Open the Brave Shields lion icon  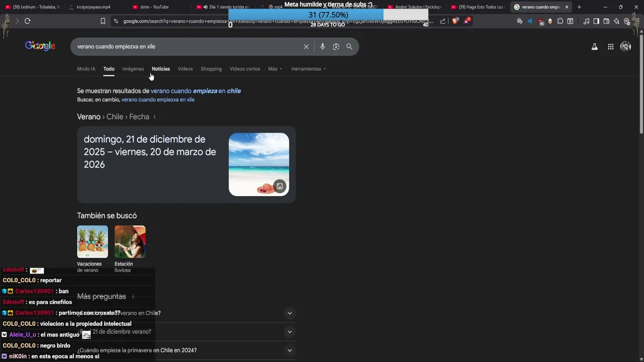point(455,21)
